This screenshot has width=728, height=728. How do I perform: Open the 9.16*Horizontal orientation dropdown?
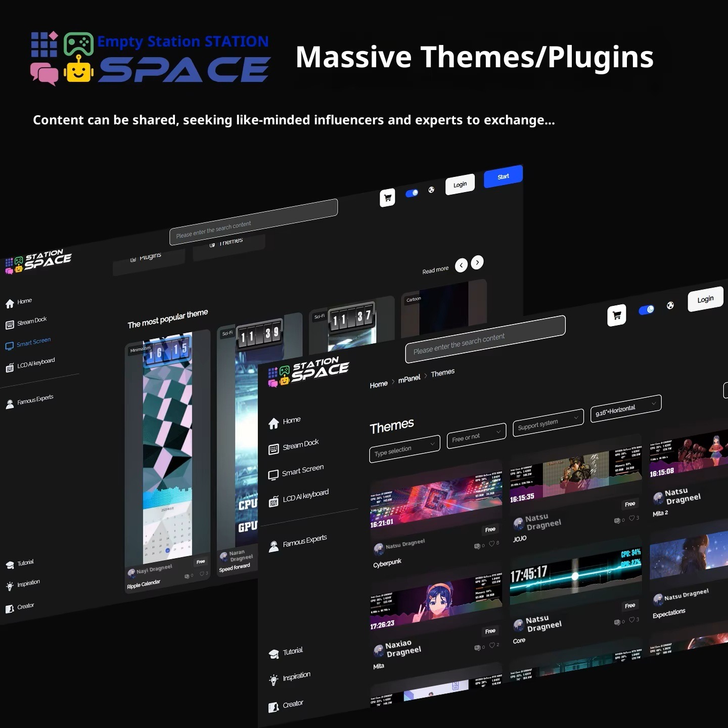pos(625,408)
